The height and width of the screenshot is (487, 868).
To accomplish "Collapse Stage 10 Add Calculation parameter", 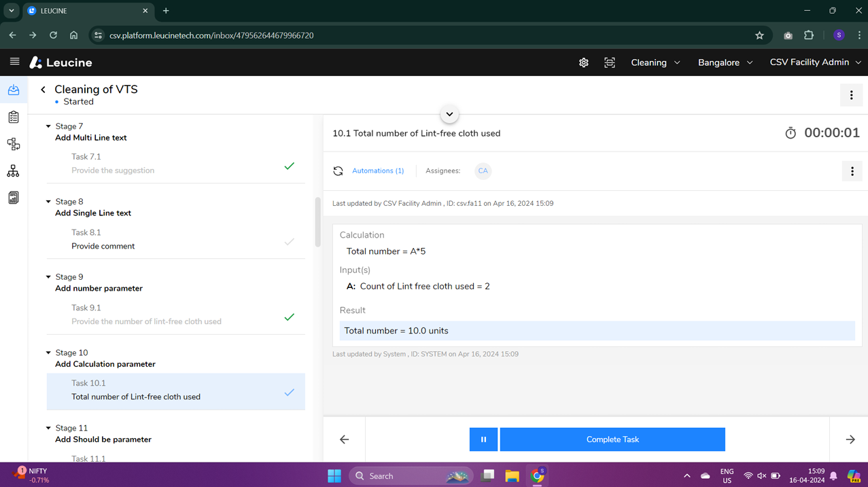I will click(x=48, y=353).
